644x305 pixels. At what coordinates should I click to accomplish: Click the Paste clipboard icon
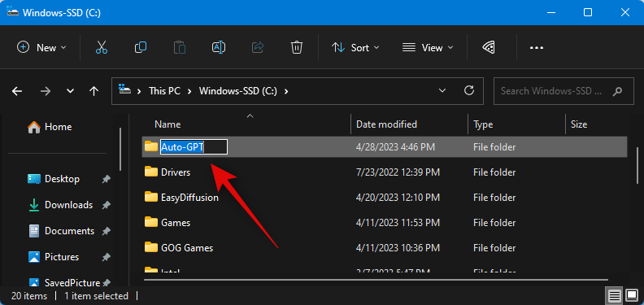click(180, 48)
